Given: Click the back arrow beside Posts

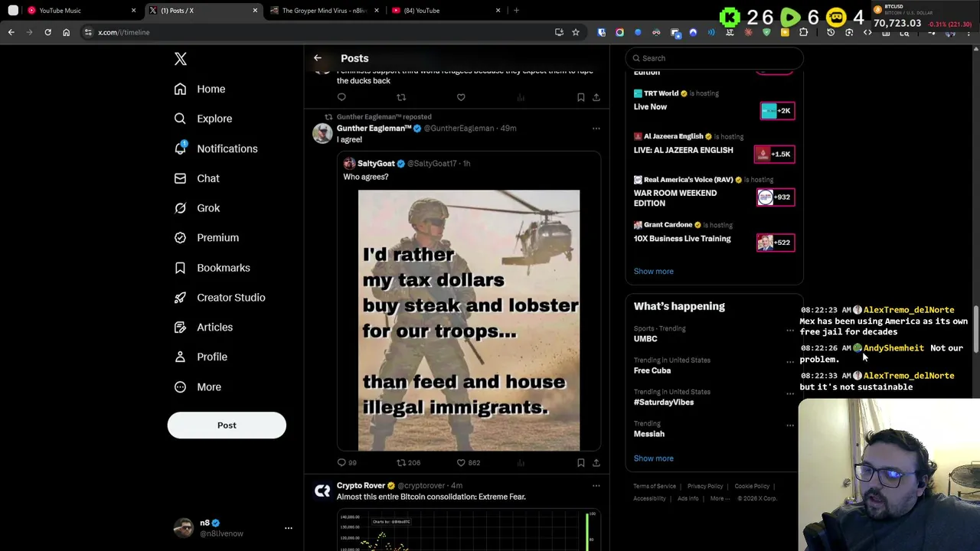Looking at the screenshot, I should [x=318, y=58].
